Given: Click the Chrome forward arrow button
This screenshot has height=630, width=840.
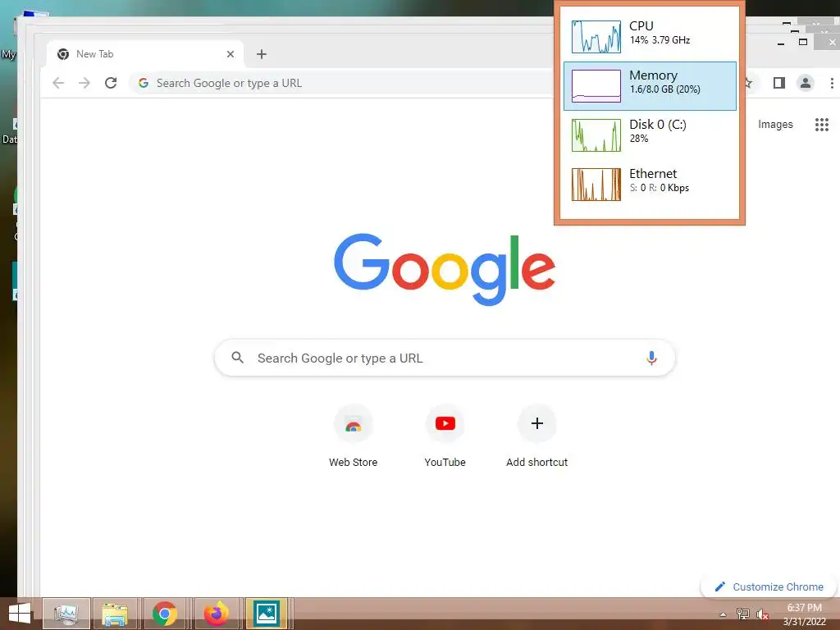Looking at the screenshot, I should point(84,83).
